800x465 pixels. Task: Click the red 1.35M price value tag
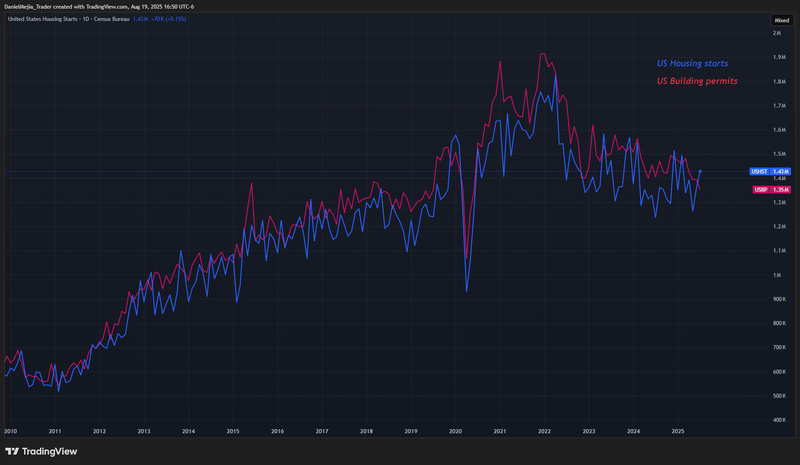(x=781, y=188)
